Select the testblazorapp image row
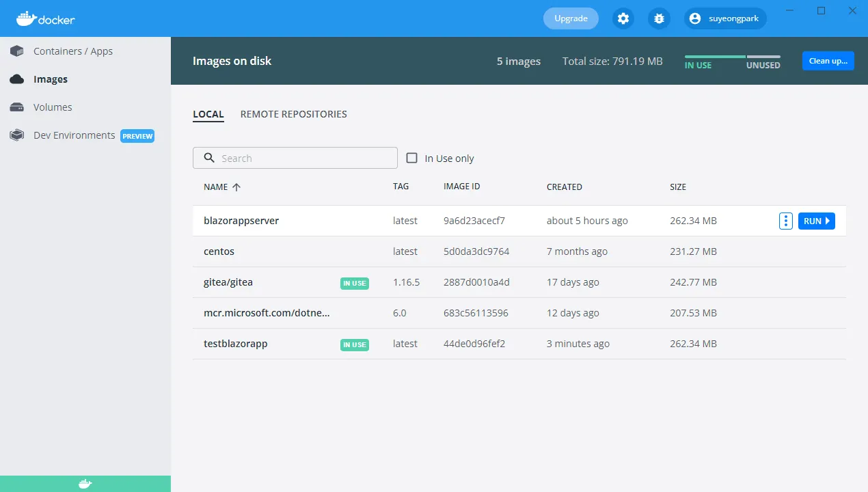Screen dimensions: 868x492 (519, 344)
